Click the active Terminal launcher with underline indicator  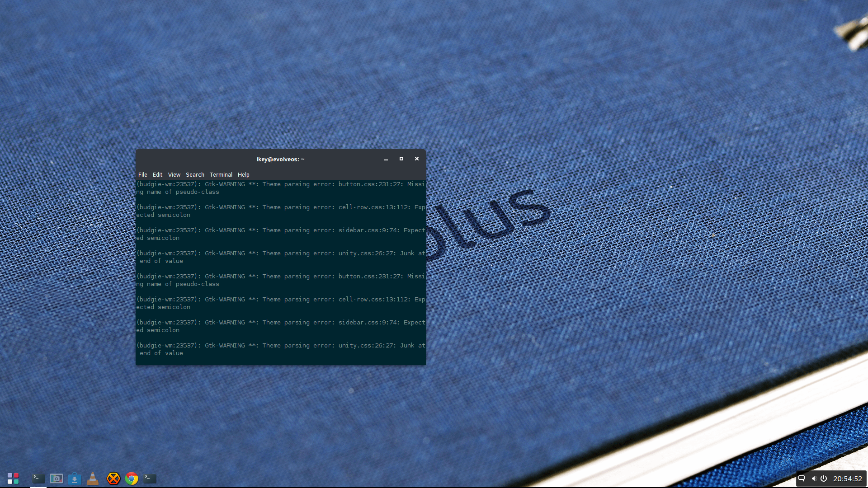tap(38, 479)
